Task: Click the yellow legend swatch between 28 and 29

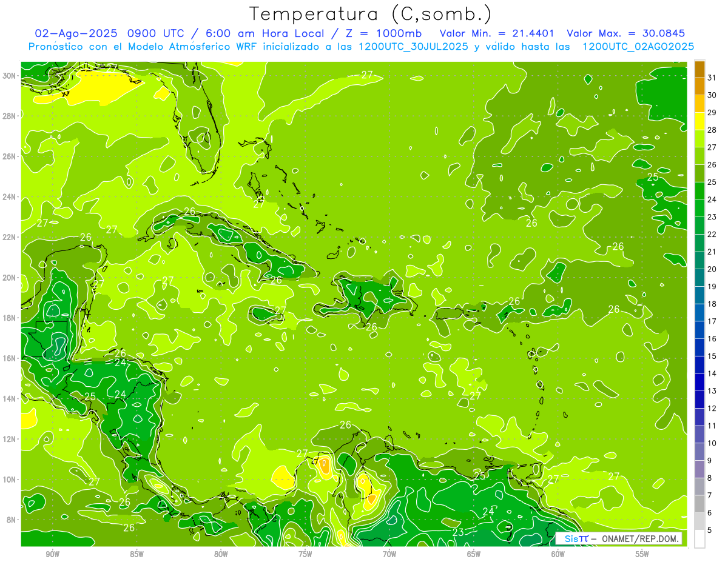Action: [x=699, y=121]
